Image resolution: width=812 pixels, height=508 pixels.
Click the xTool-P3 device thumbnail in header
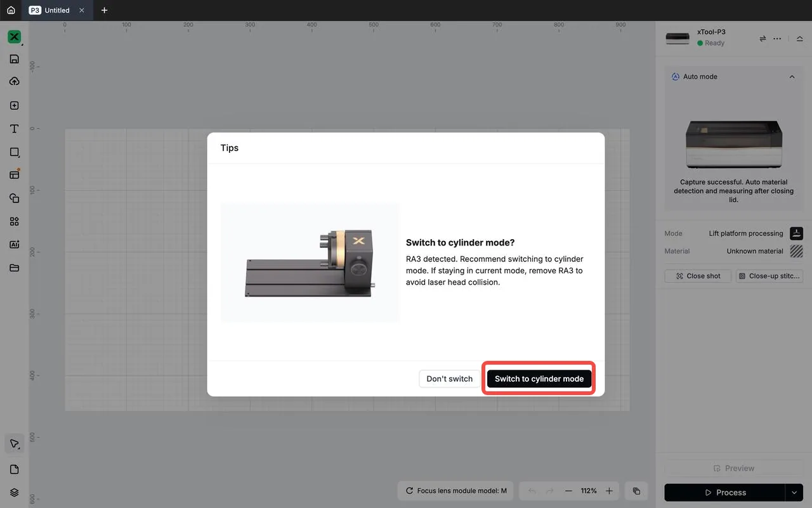tap(678, 38)
